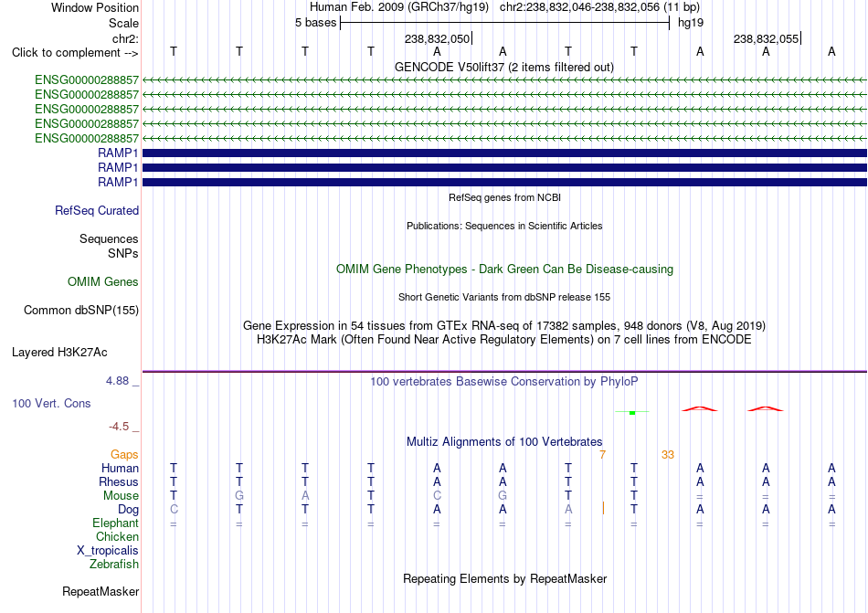Click the Scale track label
868x613 pixels.
click(x=123, y=23)
